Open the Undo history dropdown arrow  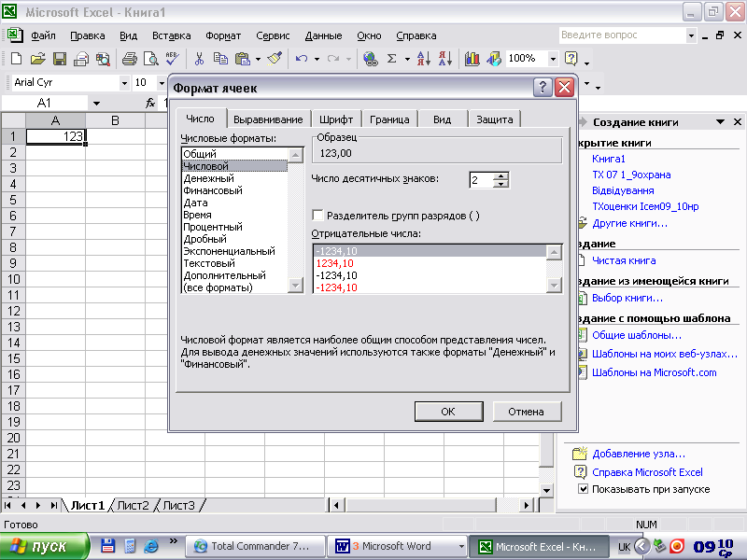coord(317,59)
